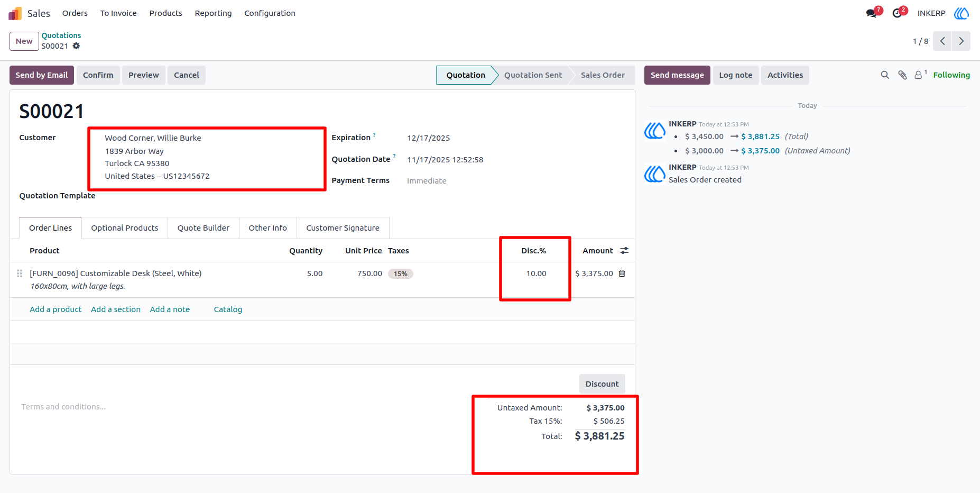Click the Following button
This screenshot has width=980, height=493.
(951, 75)
